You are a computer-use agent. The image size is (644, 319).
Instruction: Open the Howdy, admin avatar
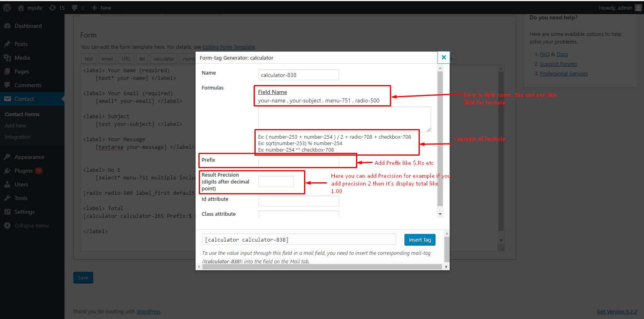638,8
